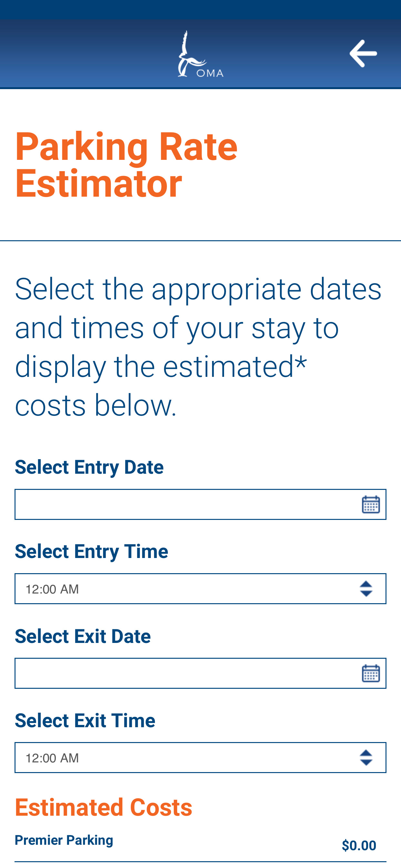Click the Exit Time down arrow

pos(366,762)
